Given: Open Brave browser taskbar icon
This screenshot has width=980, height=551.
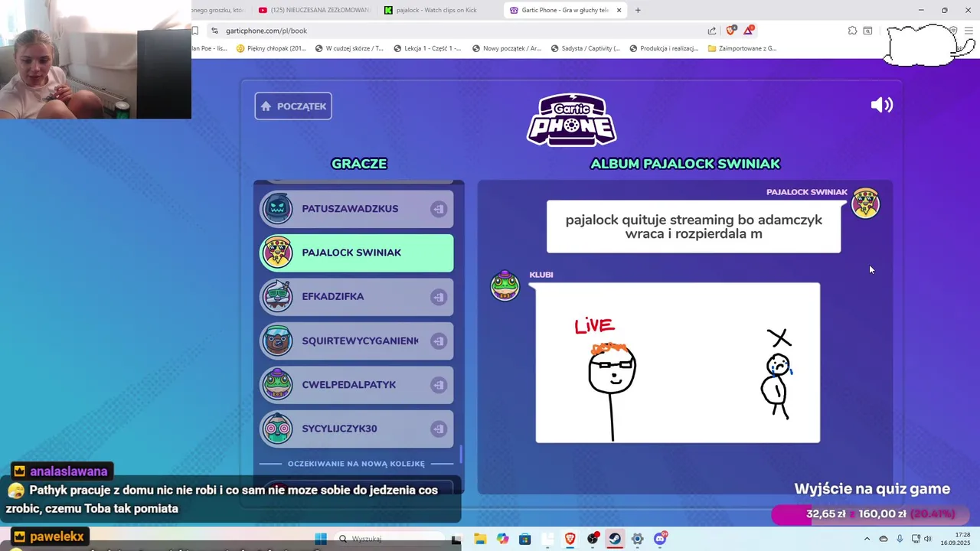Looking at the screenshot, I should point(570,539).
